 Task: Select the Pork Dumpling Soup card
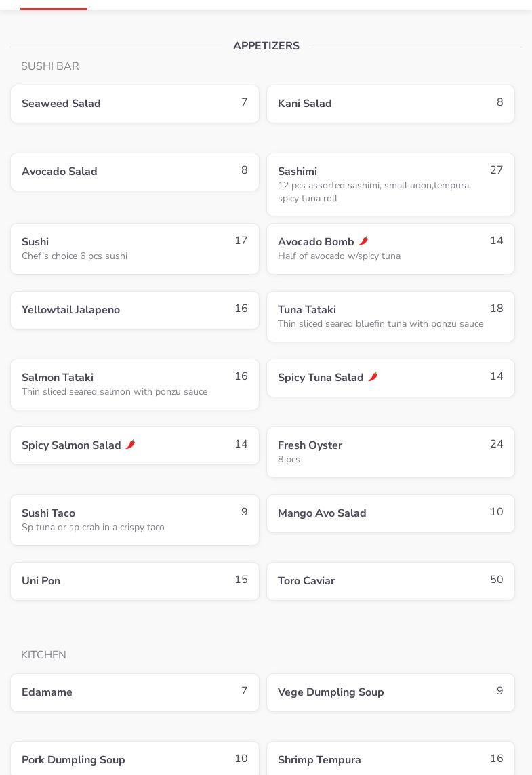134,760
